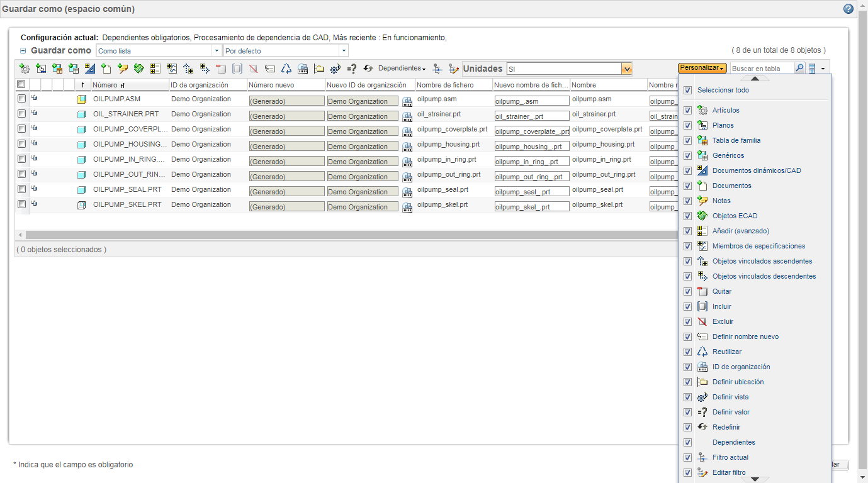868x483 pixels.
Task: Close the Personalizar dropdown button
Action: (x=702, y=68)
